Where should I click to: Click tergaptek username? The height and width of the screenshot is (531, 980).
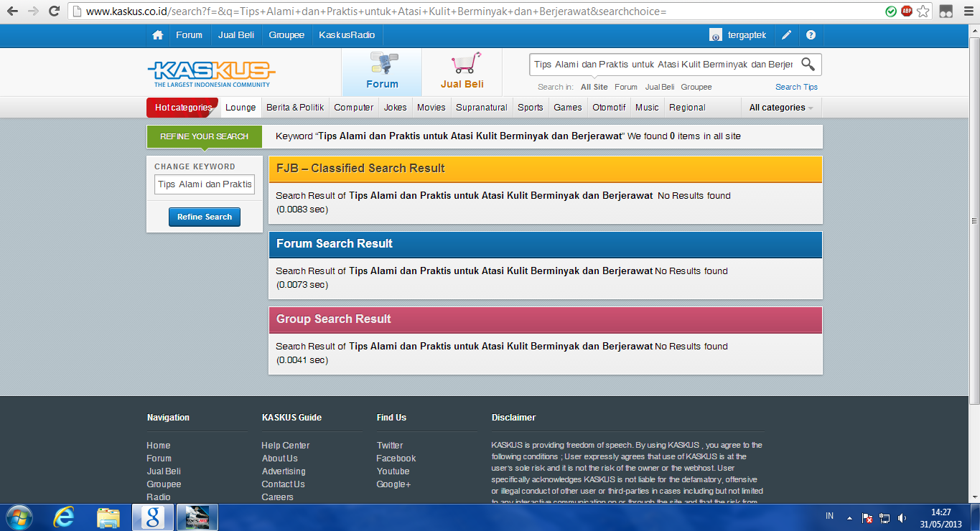[747, 35]
